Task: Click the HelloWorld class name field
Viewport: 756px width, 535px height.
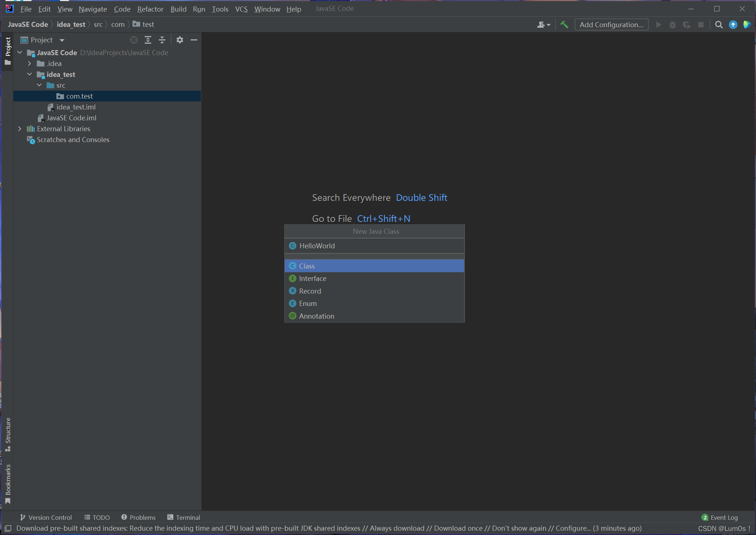Action: click(374, 246)
